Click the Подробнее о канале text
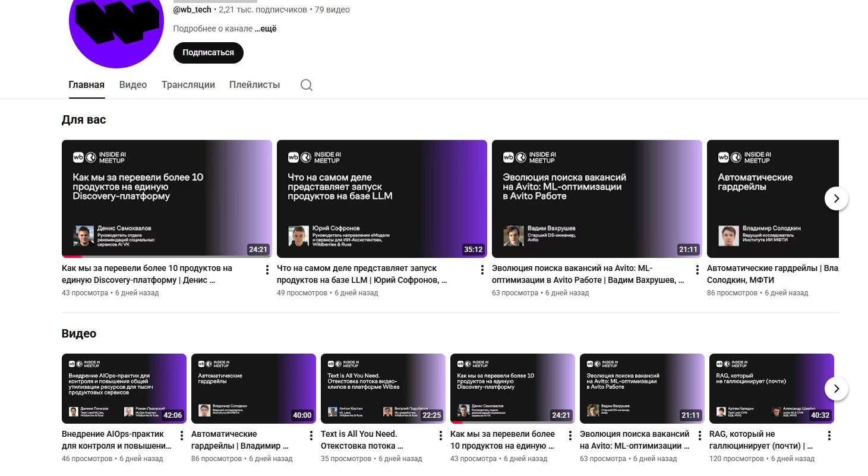Screen dimensions: 868x476 click(x=213, y=29)
